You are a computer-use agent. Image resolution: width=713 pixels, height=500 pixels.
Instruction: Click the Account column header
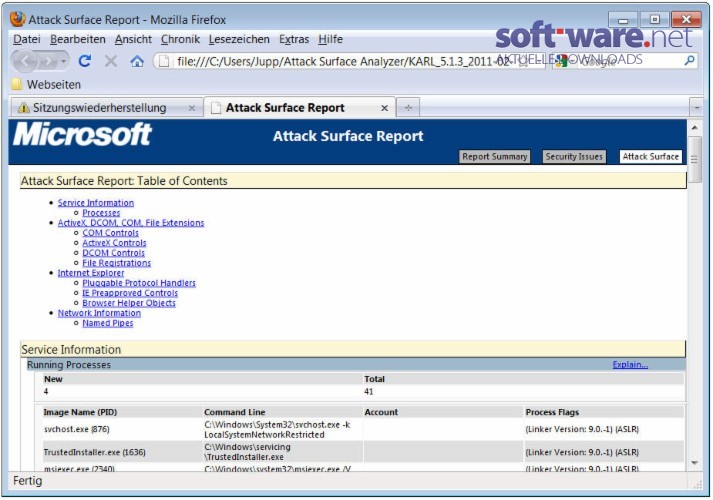pyautogui.click(x=381, y=412)
